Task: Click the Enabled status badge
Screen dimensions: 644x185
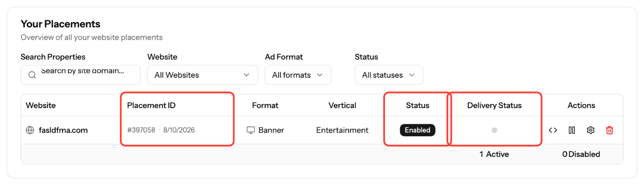Action: point(418,130)
